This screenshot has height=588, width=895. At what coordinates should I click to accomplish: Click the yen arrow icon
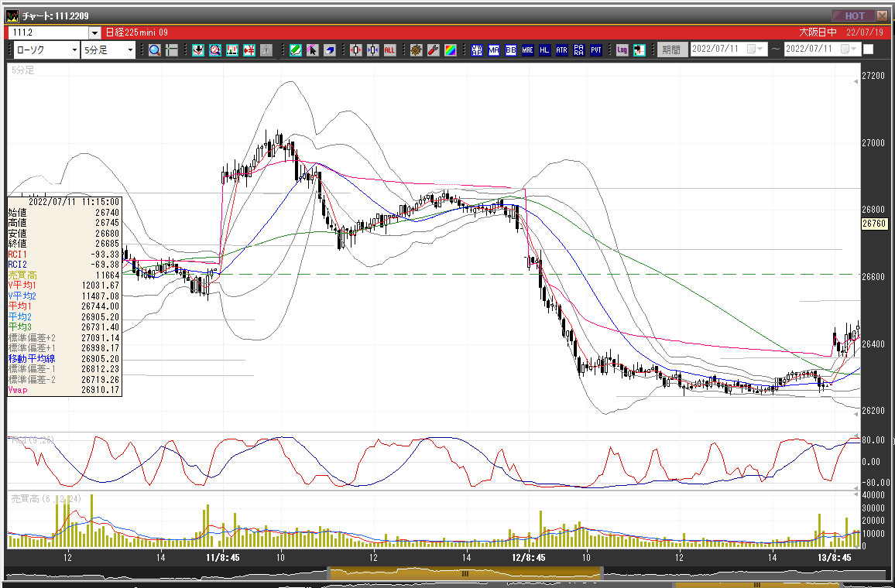pos(249,50)
